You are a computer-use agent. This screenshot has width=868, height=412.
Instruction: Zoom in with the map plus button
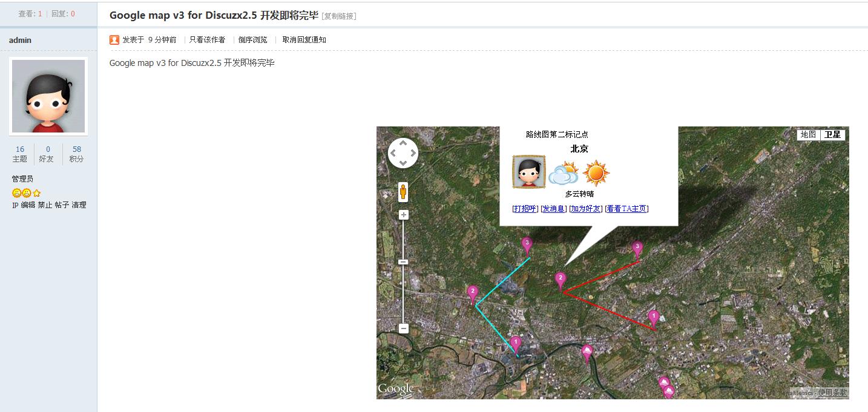[404, 215]
